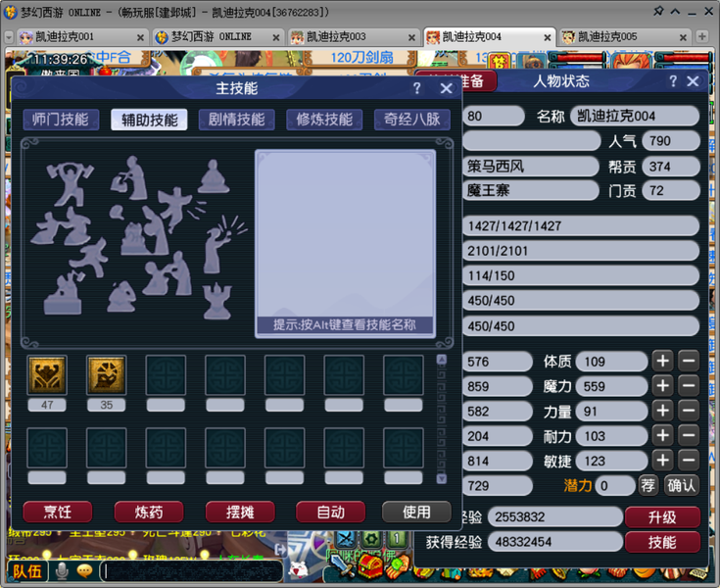
Task: Open the 修炼技能 tab
Action: (324, 120)
